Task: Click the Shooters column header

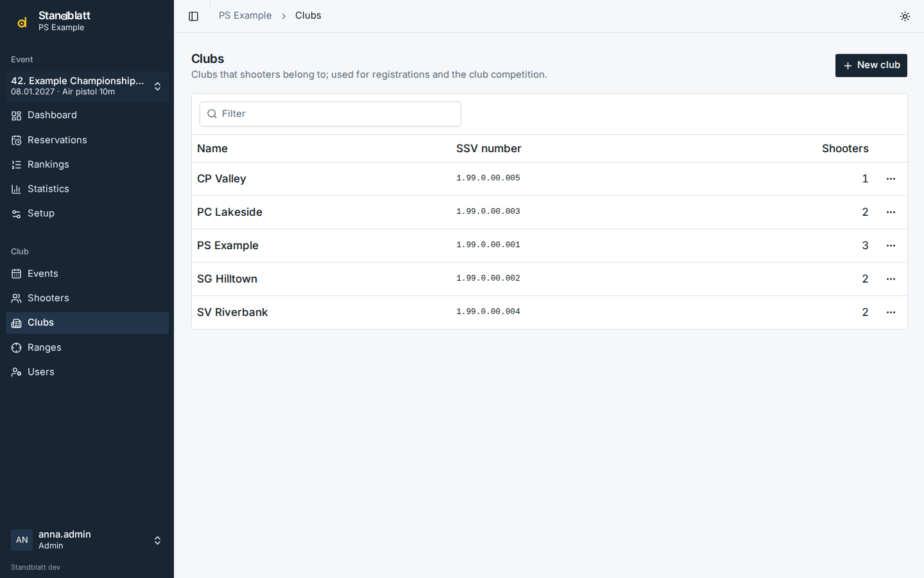Action: [x=845, y=148]
